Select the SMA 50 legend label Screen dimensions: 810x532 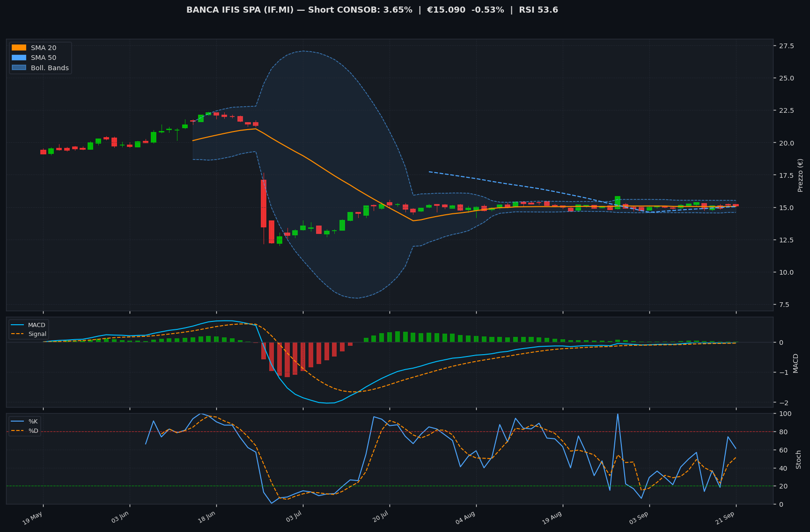click(x=44, y=58)
